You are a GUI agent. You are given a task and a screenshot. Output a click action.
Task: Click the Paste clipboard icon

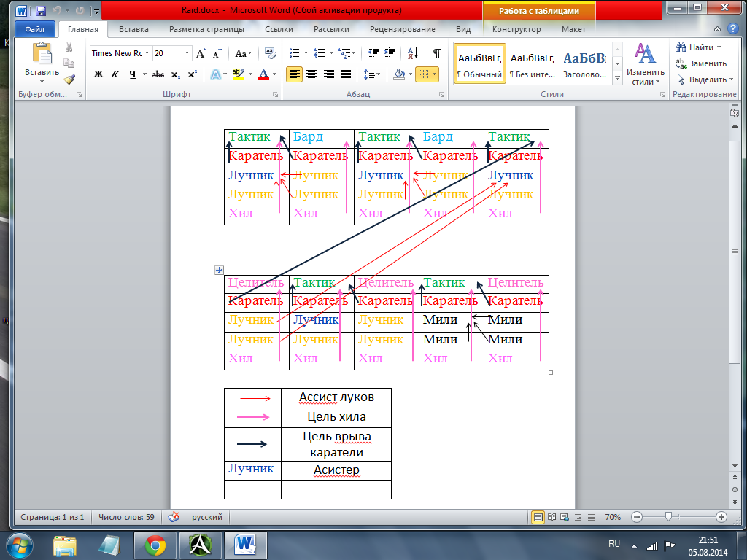[42, 53]
